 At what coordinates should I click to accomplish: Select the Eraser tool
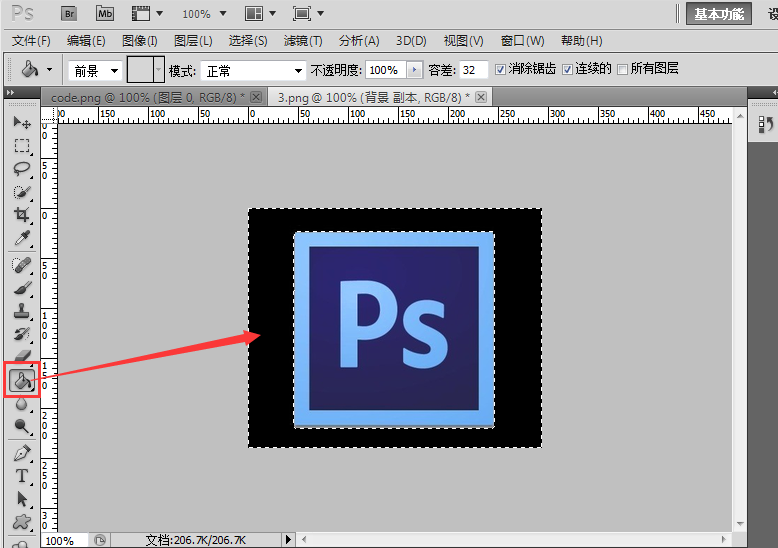pos(21,355)
